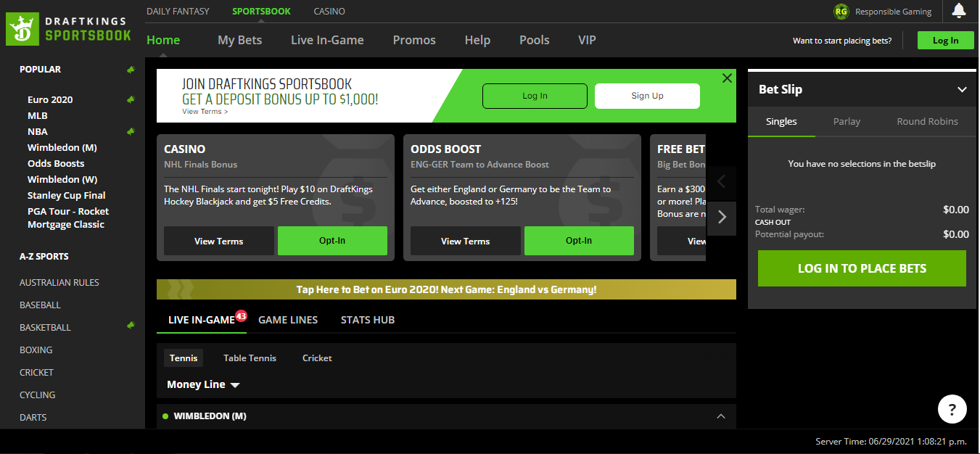Click the flame icon next to BASKETBALL
The image size is (980, 454).
click(131, 326)
